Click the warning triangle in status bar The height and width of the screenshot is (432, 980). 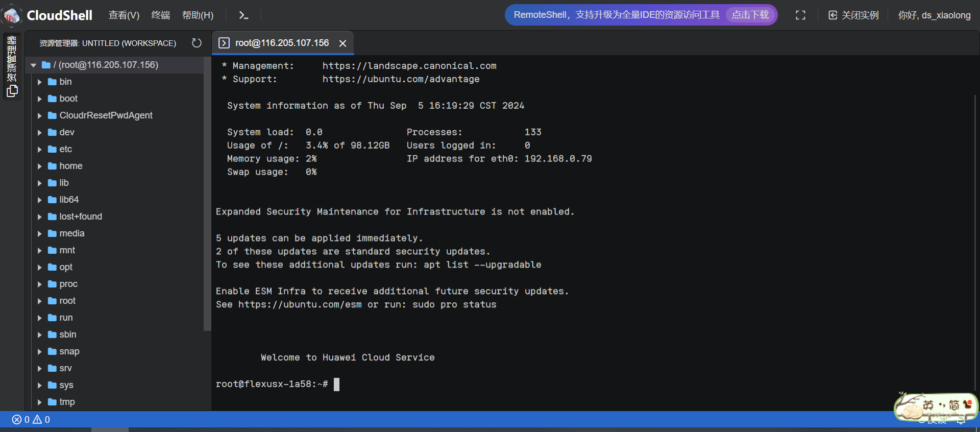pos(37,420)
